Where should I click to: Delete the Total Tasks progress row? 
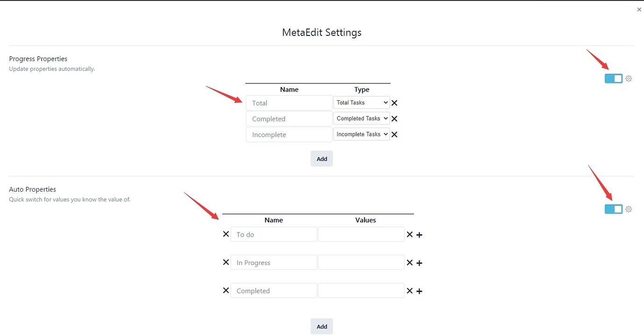[x=394, y=103]
